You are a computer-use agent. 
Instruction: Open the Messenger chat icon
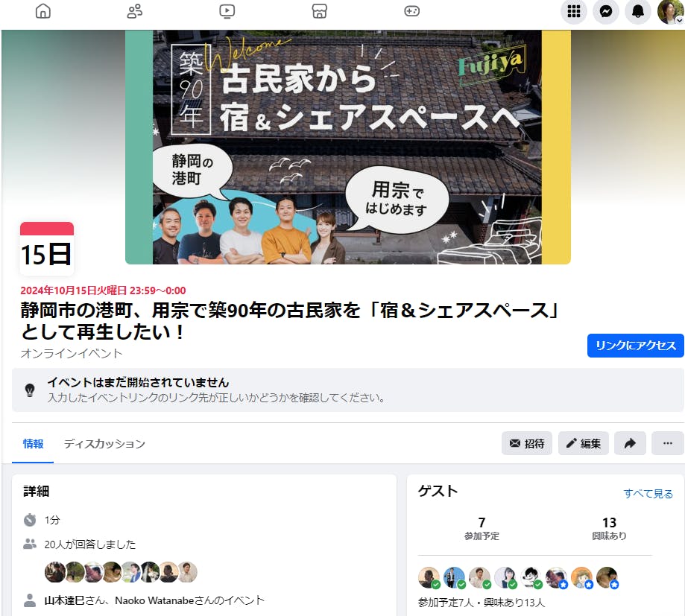[x=605, y=11]
